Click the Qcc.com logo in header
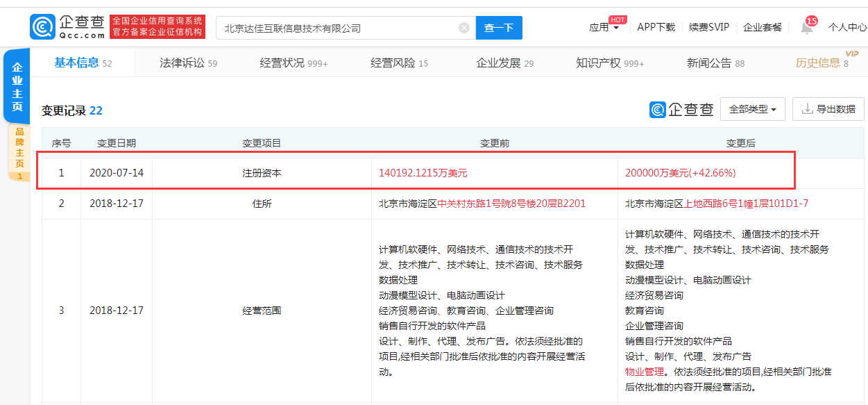Screen dimensions: 868x405 [x=67, y=27]
